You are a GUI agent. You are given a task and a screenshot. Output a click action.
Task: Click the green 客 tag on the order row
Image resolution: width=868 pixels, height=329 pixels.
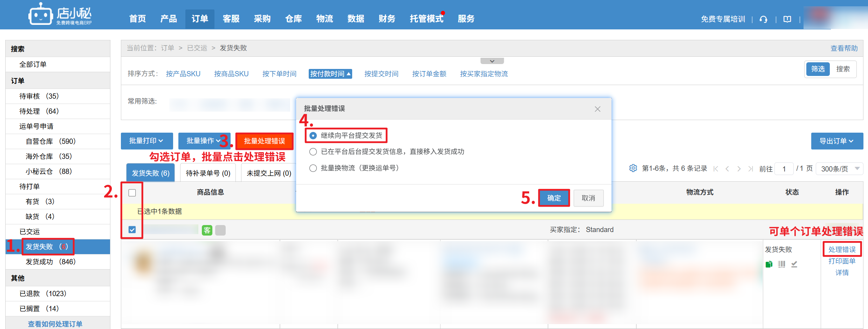pos(207,230)
